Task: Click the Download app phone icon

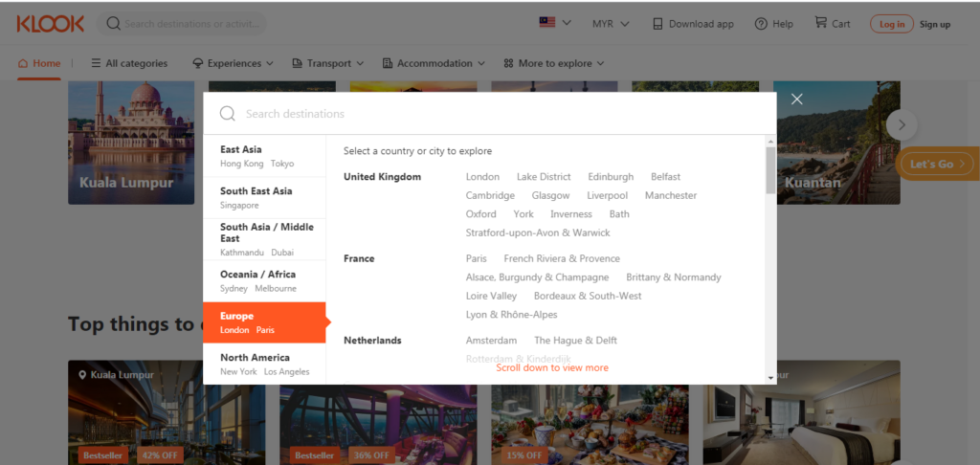Action: click(657, 24)
